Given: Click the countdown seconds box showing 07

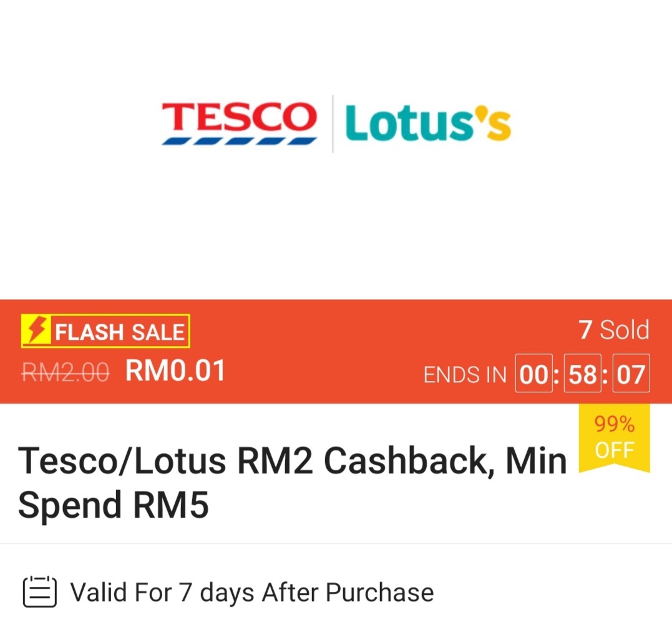Looking at the screenshot, I should 631,374.
